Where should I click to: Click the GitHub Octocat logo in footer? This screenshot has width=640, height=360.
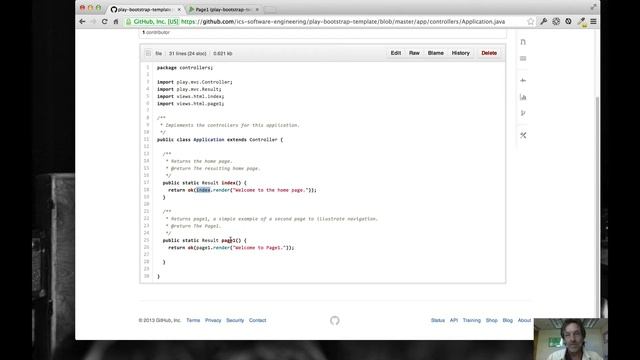pyautogui.click(x=335, y=320)
